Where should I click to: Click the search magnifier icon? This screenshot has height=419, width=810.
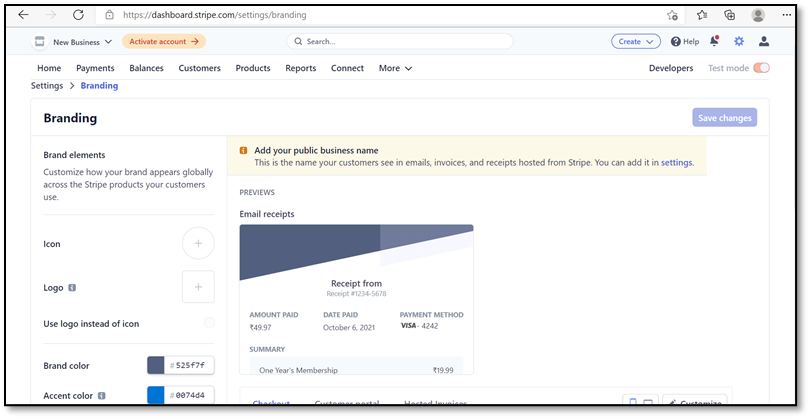point(298,41)
